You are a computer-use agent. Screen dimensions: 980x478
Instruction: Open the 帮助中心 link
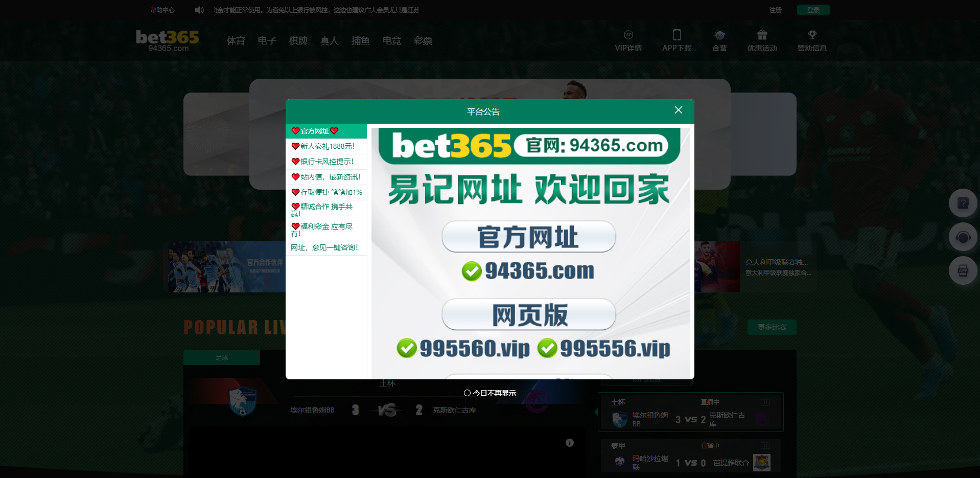162,10
